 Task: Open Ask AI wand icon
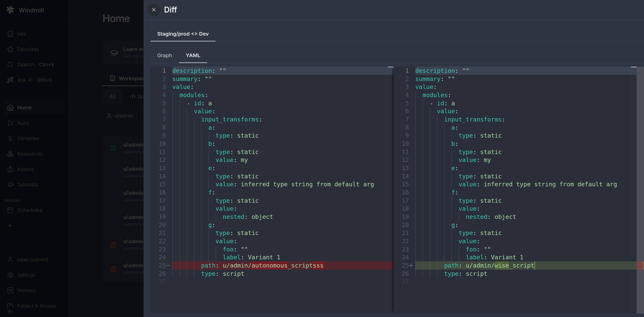[10, 80]
